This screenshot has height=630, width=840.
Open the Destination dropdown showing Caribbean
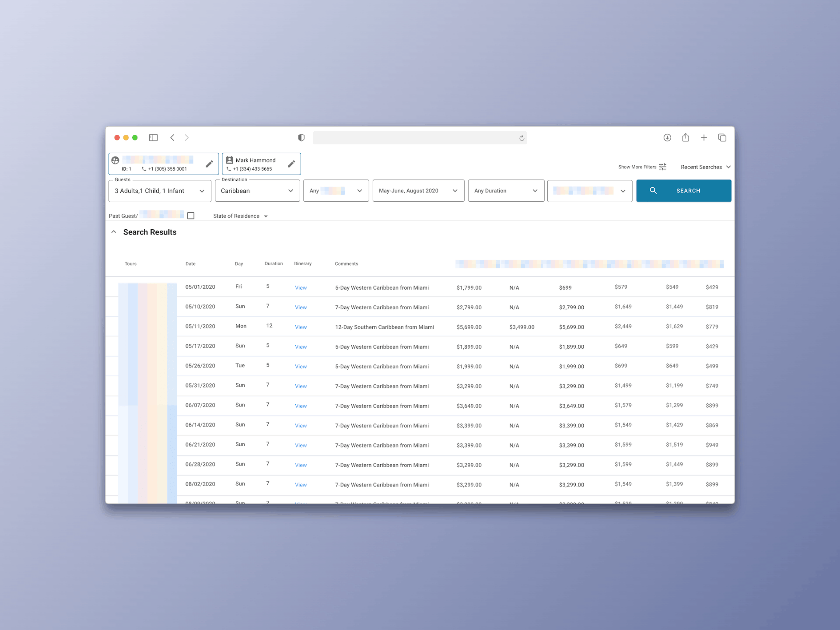(x=257, y=191)
